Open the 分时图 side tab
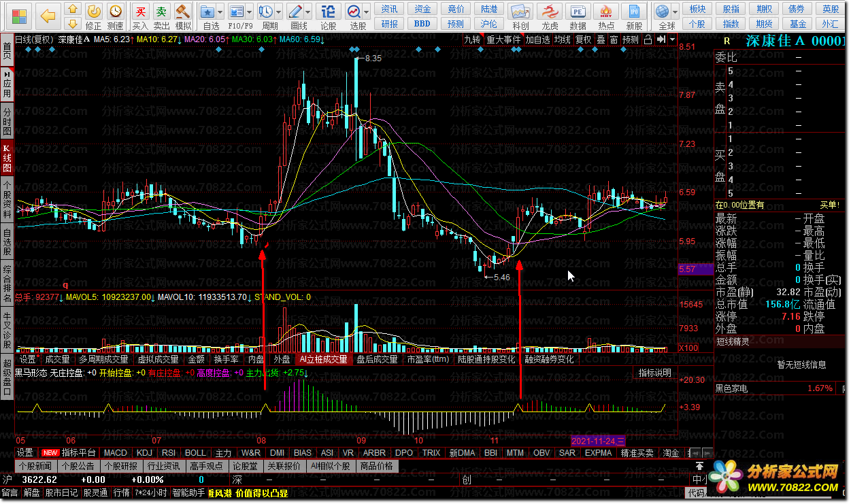 click(7, 121)
